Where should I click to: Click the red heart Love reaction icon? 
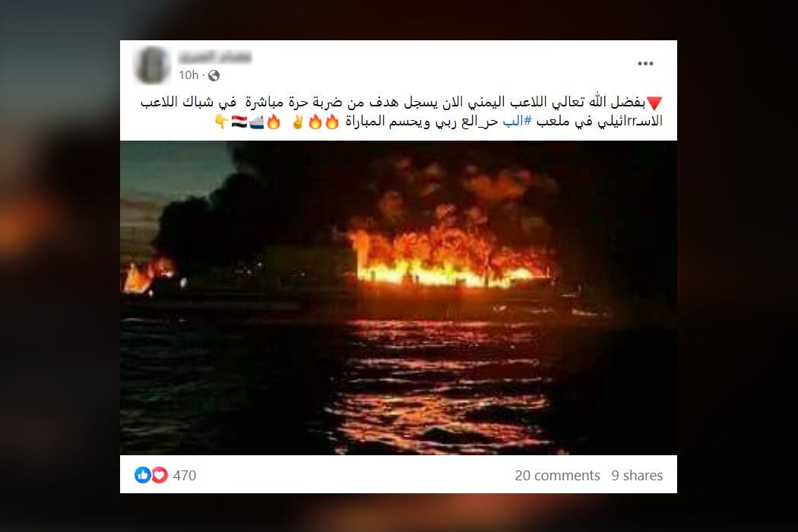pyautogui.click(x=160, y=475)
